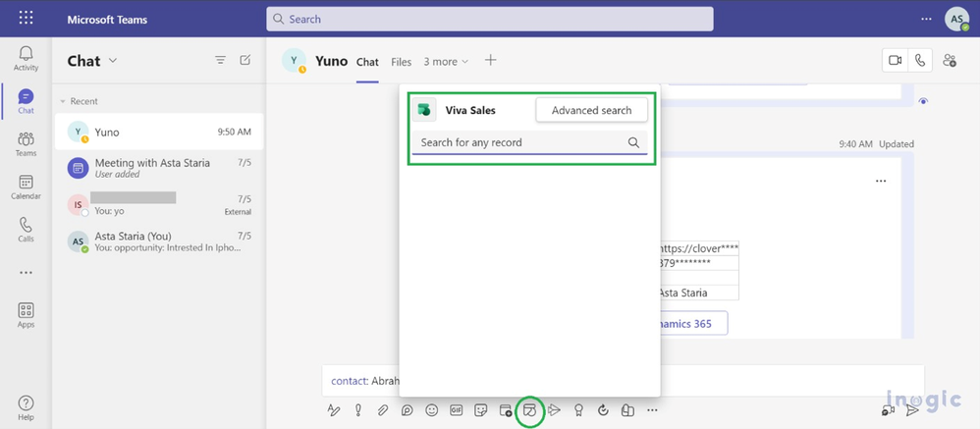The width and height of the screenshot is (980, 429).
Task: Click the Yuno avatar in the chat header
Action: [295, 60]
